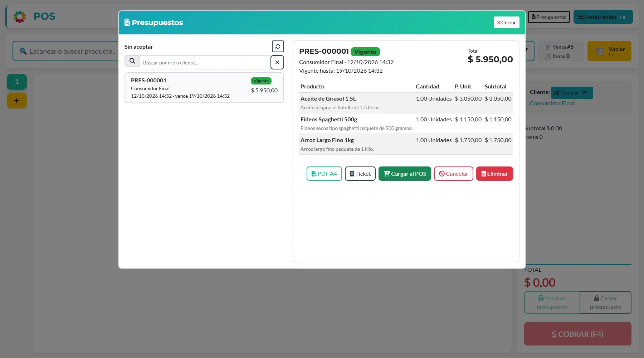Close the Presupuestos dialog with Cerrar

coord(506,23)
